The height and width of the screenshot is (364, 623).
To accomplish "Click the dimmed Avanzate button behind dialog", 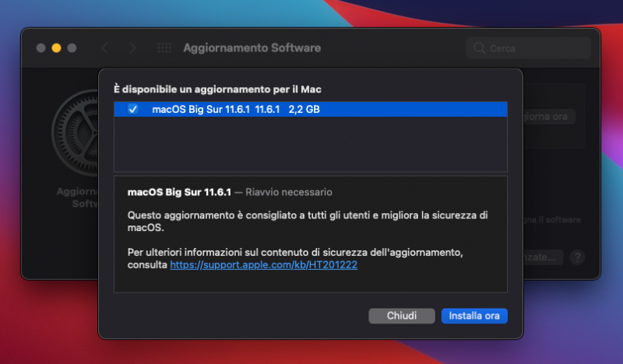I will click(x=543, y=257).
